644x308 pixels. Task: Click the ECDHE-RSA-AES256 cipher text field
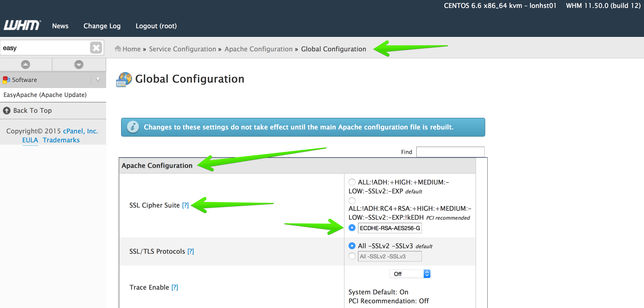[x=390, y=228]
